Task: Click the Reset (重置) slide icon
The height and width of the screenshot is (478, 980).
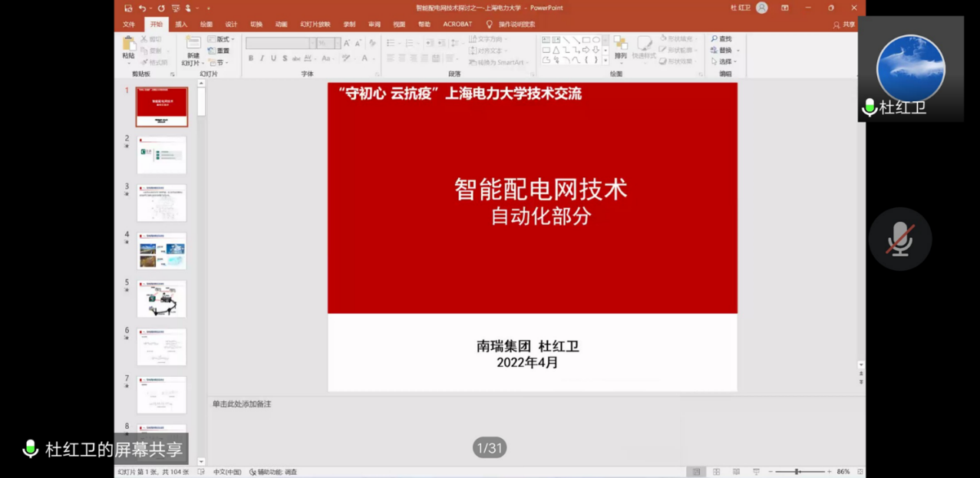Action: pos(219,51)
